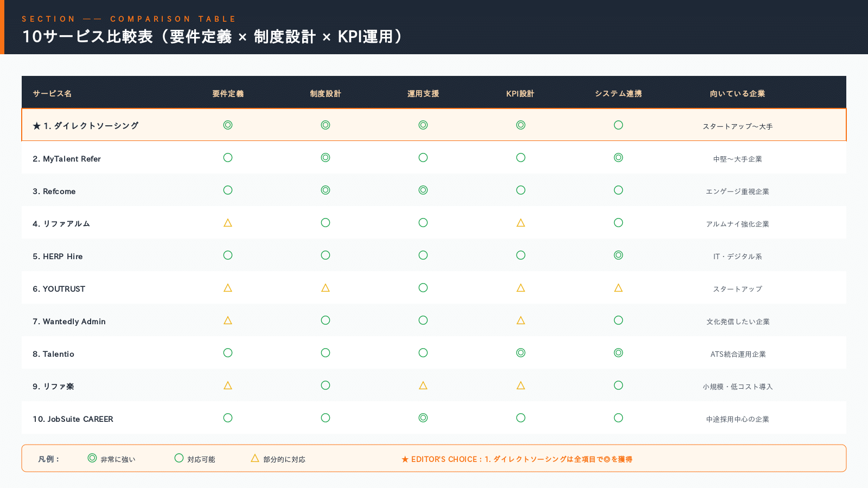The image size is (868, 488).
Task: Select the double circle in MyTalent Refer 制度設計
Action: pyautogui.click(x=325, y=158)
